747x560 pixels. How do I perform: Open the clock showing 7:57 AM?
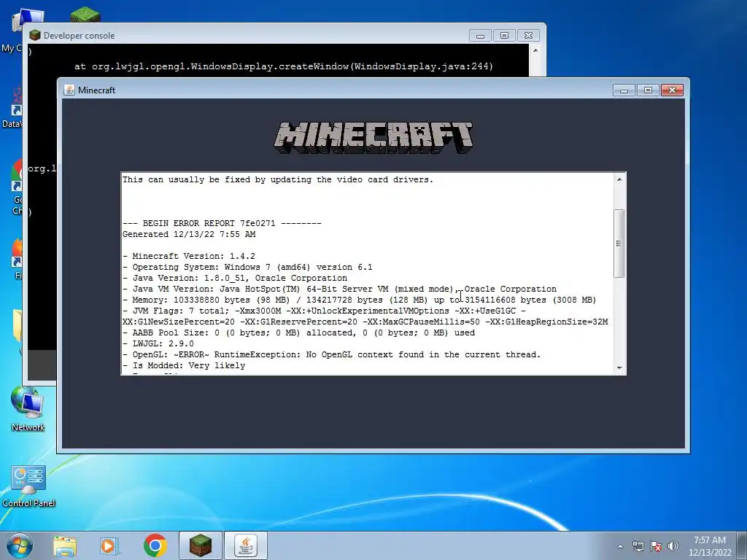[x=710, y=546]
